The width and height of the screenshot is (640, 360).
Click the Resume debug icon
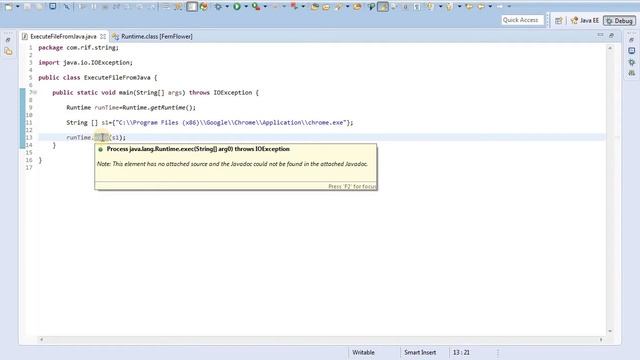coord(82,7)
